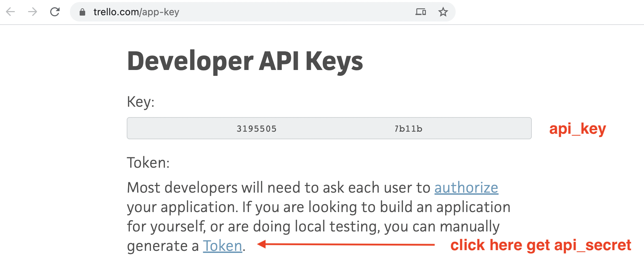Open the Token link
This screenshot has width=644, height=264.
(x=222, y=246)
